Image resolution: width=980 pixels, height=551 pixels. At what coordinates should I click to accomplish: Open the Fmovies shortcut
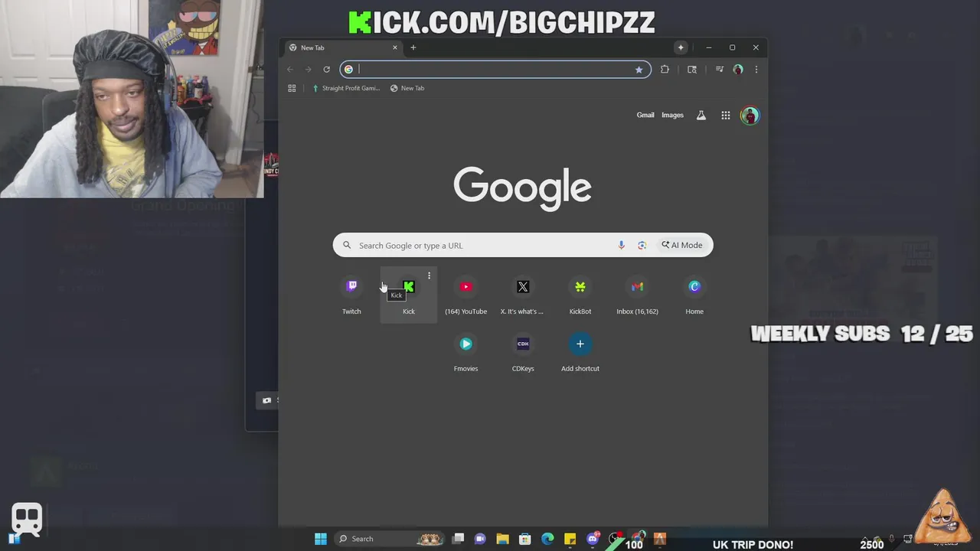tap(465, 352)
